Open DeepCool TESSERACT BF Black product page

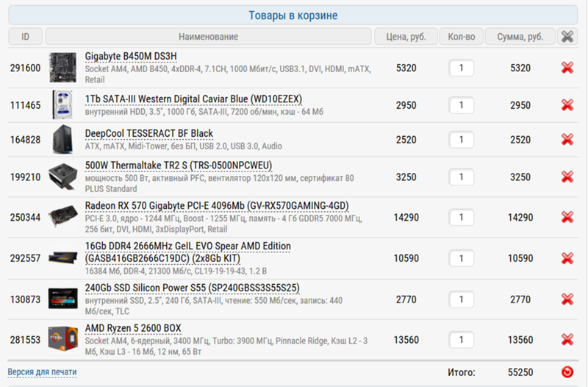pos(148,134)
